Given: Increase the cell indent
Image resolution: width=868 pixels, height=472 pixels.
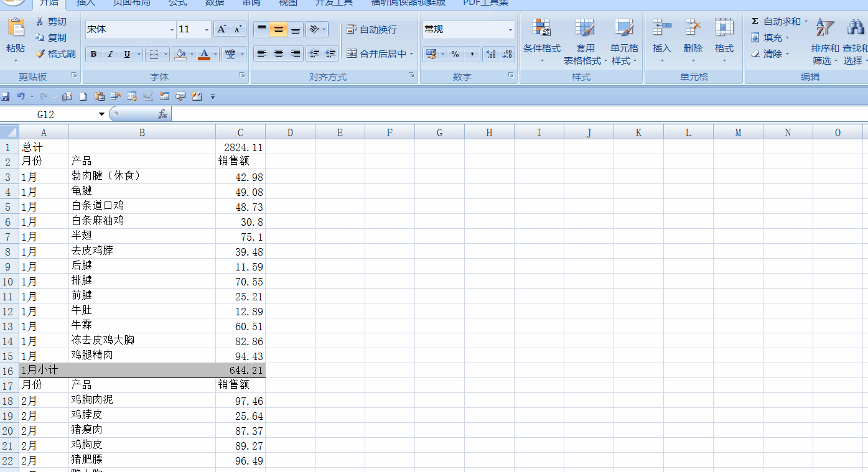Looking at the screenshot, I should pos(331,54).
